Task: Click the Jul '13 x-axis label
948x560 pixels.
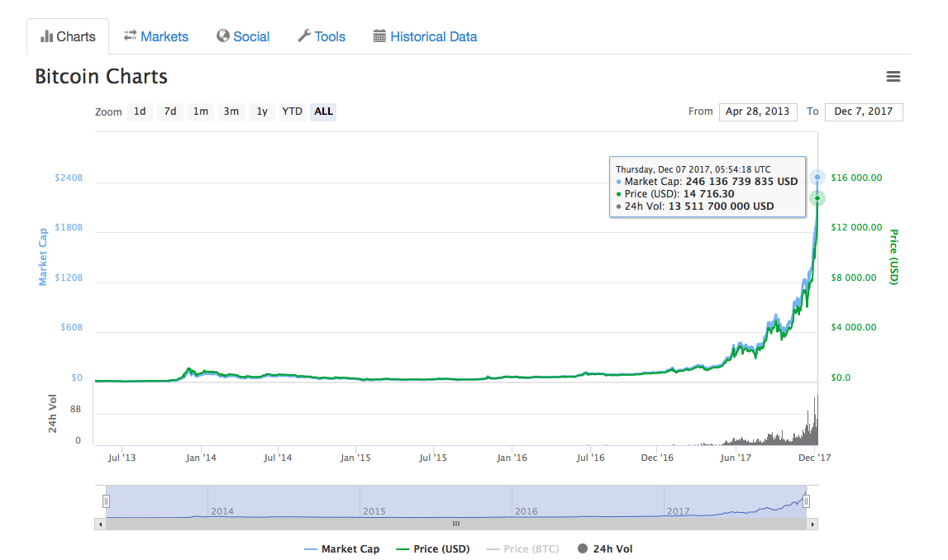Action: [121, 458]
